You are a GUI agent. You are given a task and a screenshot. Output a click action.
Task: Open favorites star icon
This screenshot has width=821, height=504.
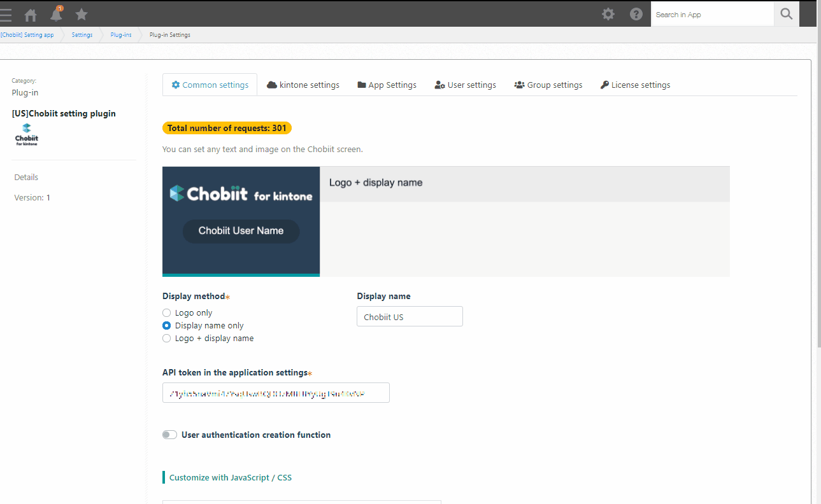[82, 14]
